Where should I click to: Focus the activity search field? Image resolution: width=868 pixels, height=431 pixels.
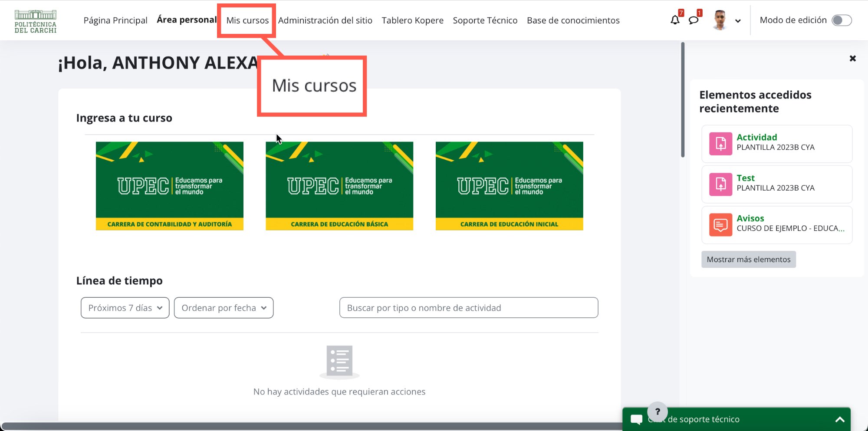(469, 308)
